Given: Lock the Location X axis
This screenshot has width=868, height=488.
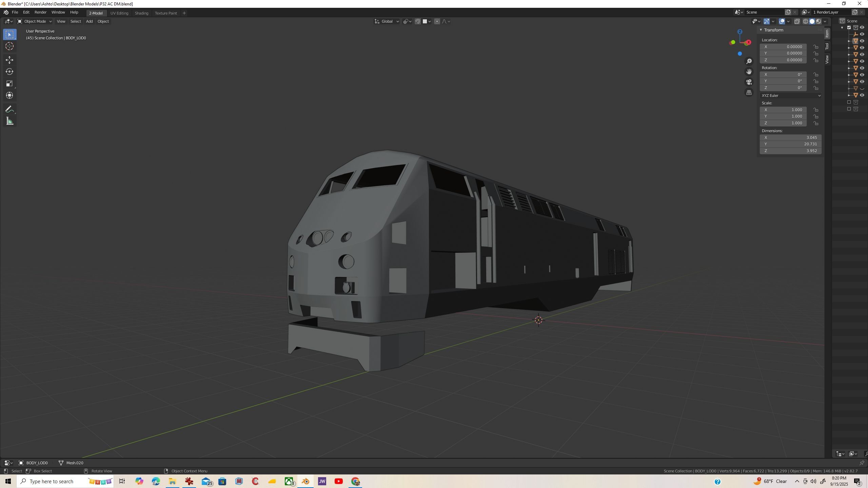Looking at the screenshot, I should [x=816, y=47].
